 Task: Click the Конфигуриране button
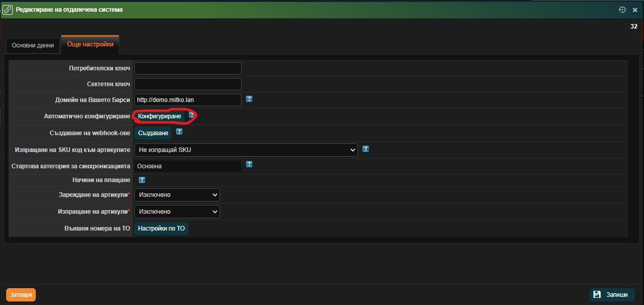pos(159,117)
